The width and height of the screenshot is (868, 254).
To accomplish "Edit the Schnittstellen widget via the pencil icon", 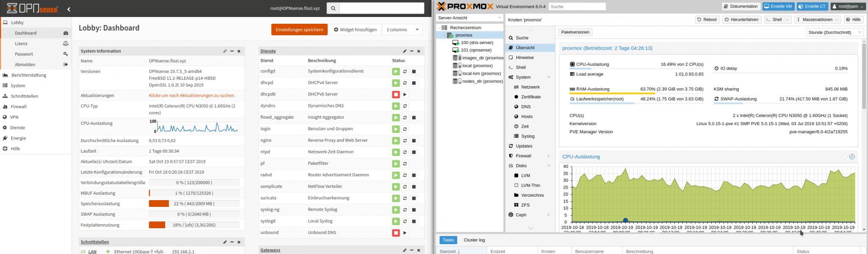I will (225, 242).
